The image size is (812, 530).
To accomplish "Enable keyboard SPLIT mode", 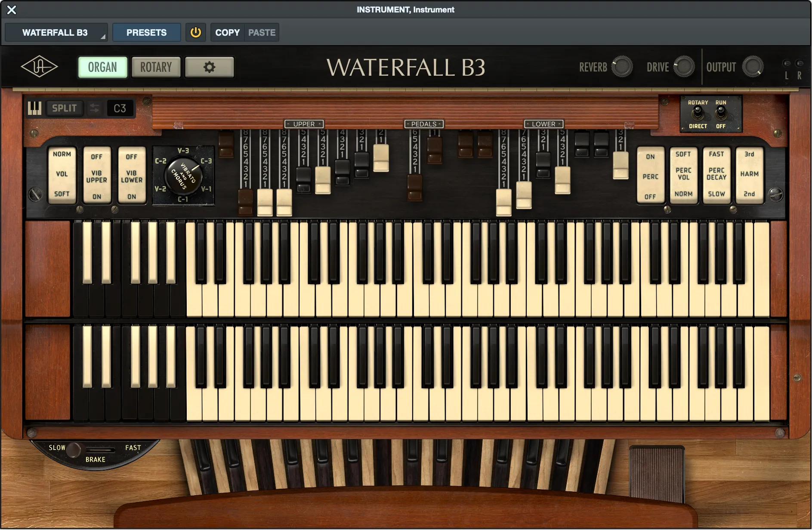I will tap(65, 108).
